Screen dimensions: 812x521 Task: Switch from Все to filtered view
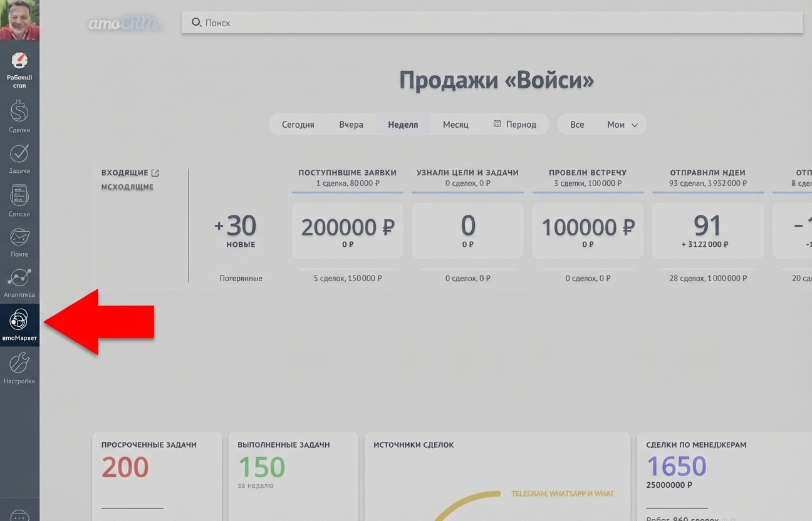point(577,124)
